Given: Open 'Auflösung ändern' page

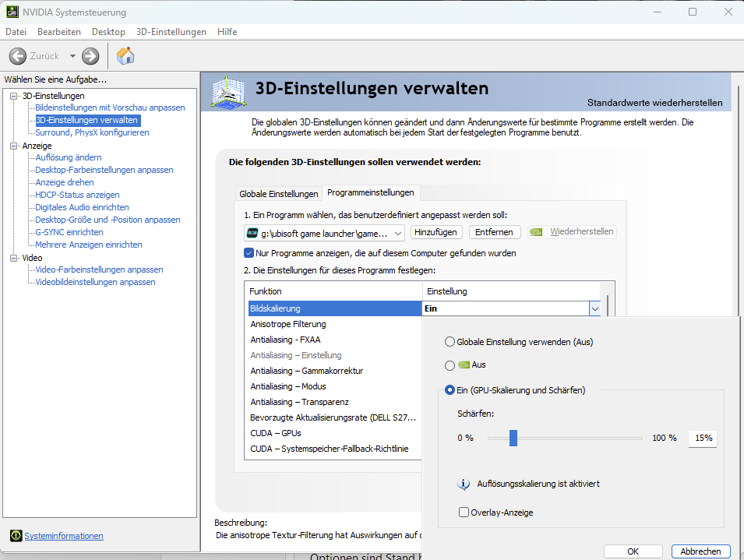Looking at the screenshot, I should (x=69, y=157).
